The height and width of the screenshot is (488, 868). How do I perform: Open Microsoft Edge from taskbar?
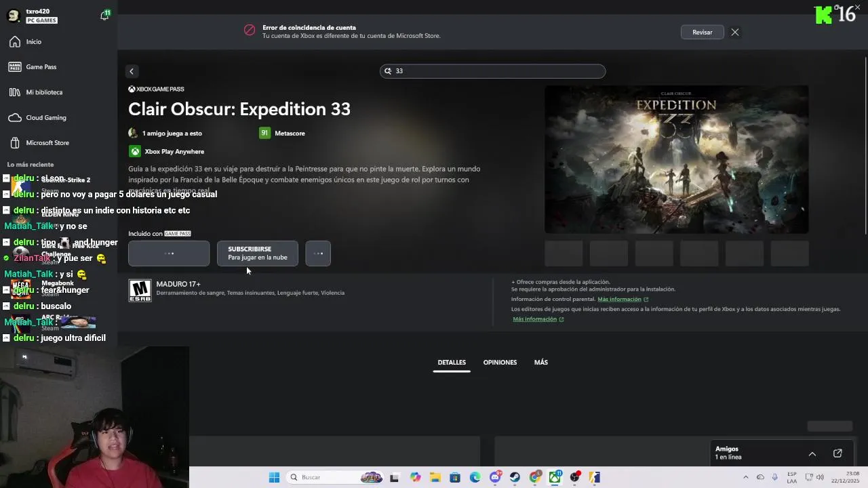(475, 477)
